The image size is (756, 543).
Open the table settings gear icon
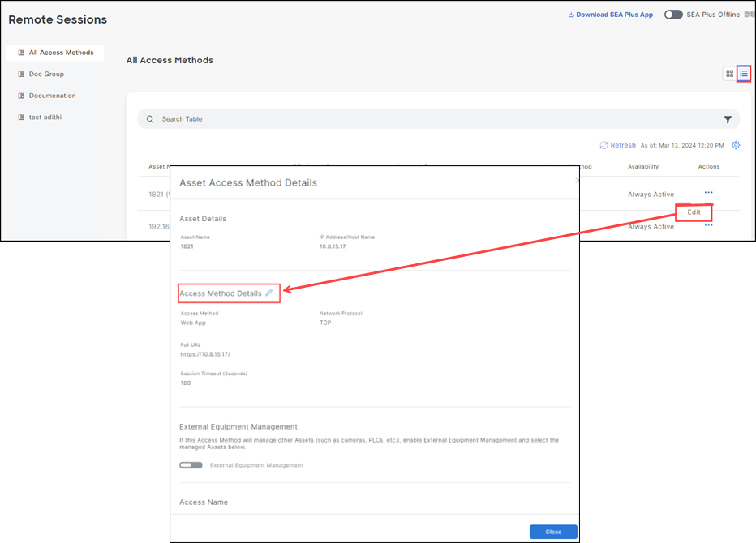point(736,145)
